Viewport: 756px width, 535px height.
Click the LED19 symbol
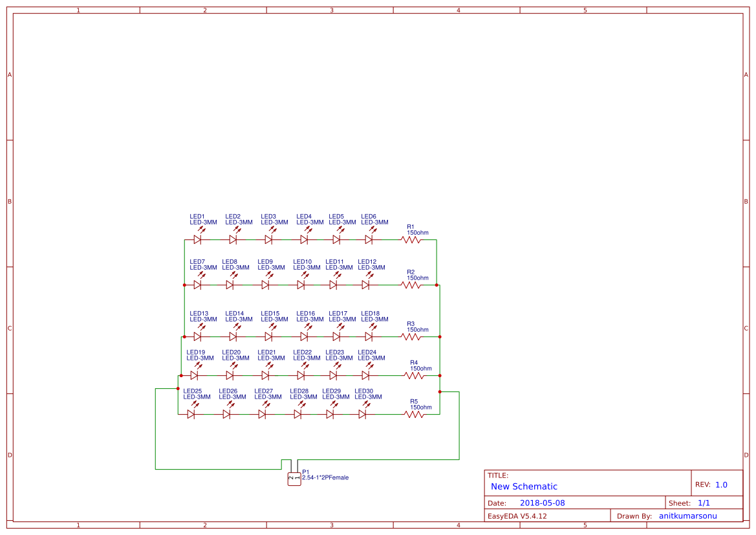pyautogui.click(x=195, y=375)
